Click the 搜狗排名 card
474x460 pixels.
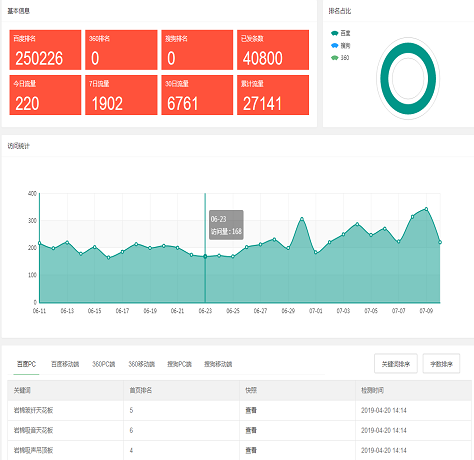point(197,50)
